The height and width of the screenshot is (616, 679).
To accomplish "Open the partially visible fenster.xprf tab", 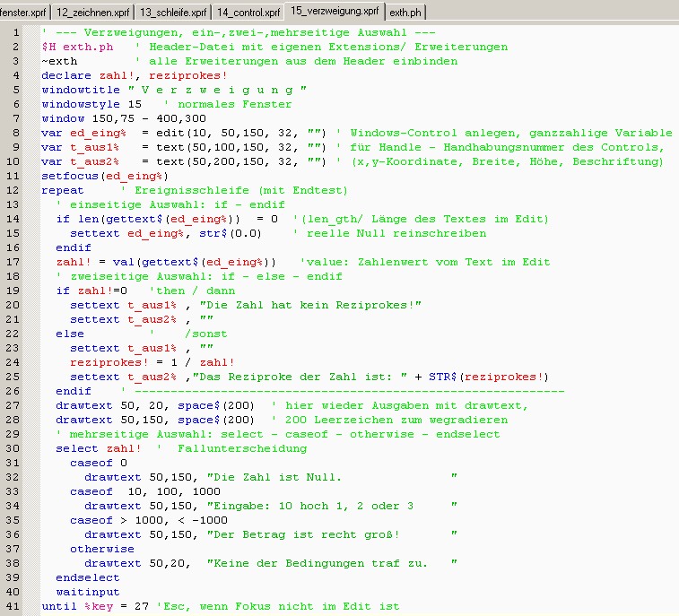I will 23,12.
